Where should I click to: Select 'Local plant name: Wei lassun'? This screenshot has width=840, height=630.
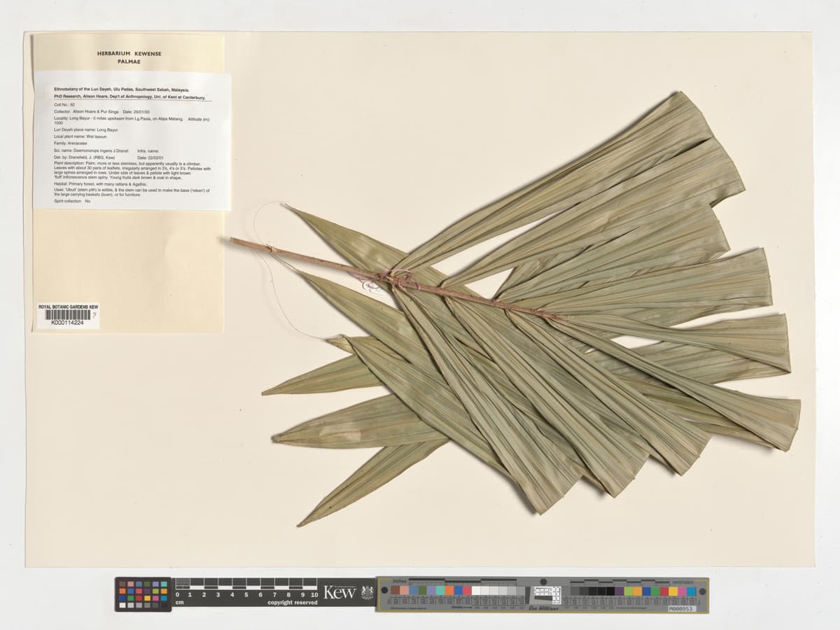80,136
